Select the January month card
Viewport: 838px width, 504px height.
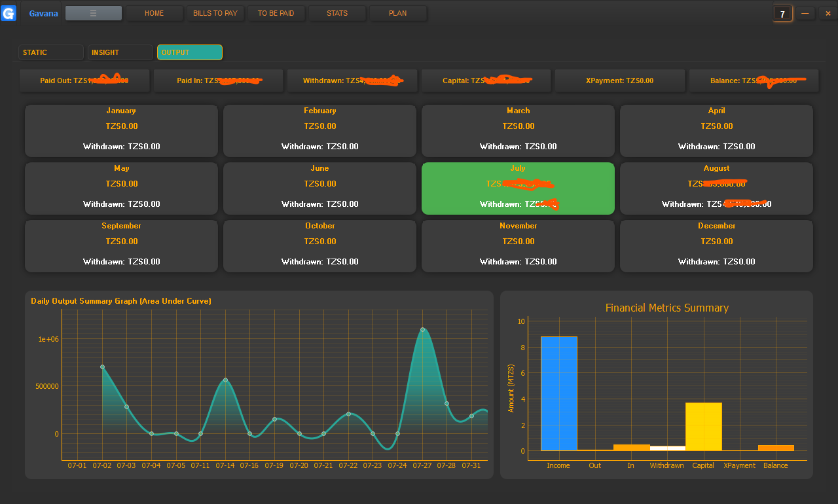tap(121, 130)
